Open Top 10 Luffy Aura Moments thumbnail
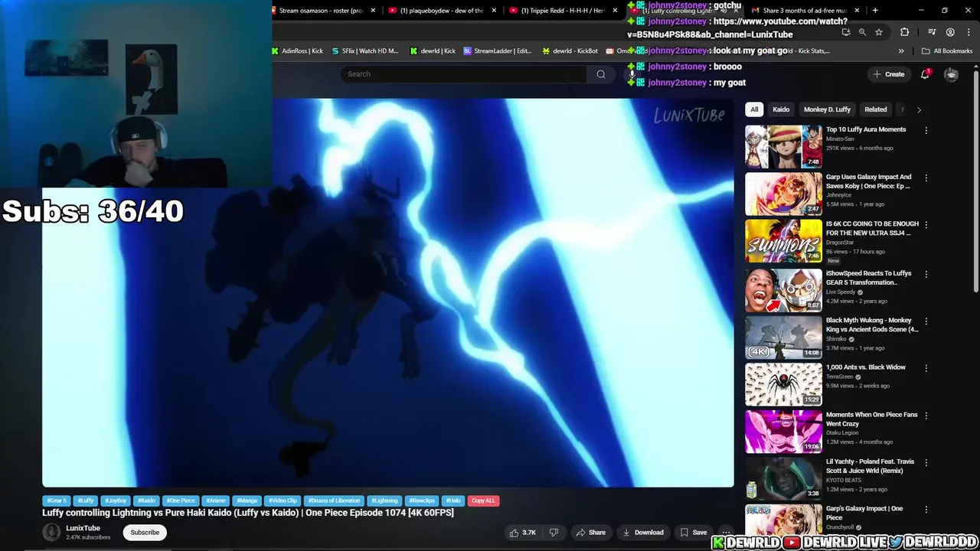The height and width of the screenshot is (551, 980). tap(783, 146)
